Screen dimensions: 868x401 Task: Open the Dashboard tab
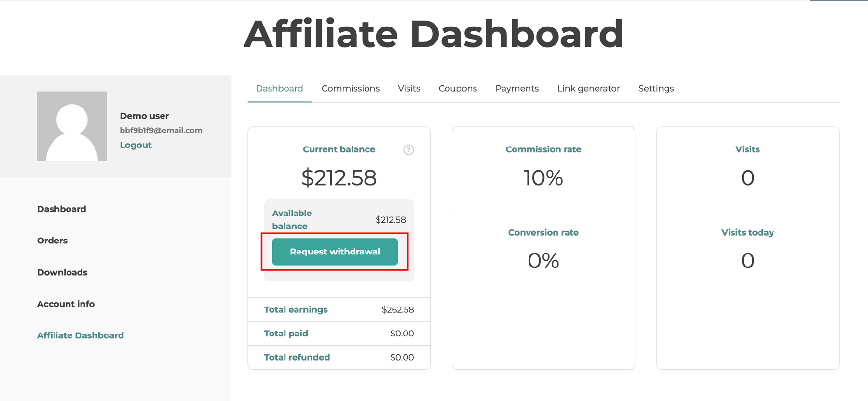279,89
